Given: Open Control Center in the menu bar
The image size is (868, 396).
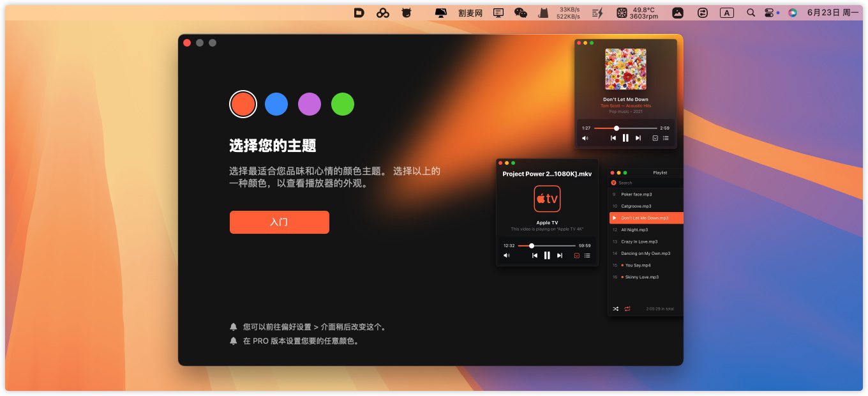Looking at the screenshot, I should 770,13.
